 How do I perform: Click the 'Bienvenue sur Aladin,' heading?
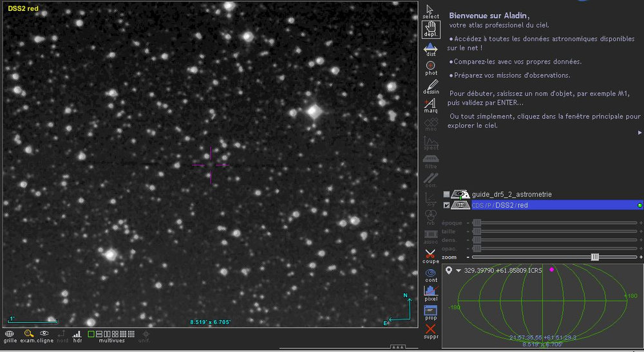click(x=489, y=15)
